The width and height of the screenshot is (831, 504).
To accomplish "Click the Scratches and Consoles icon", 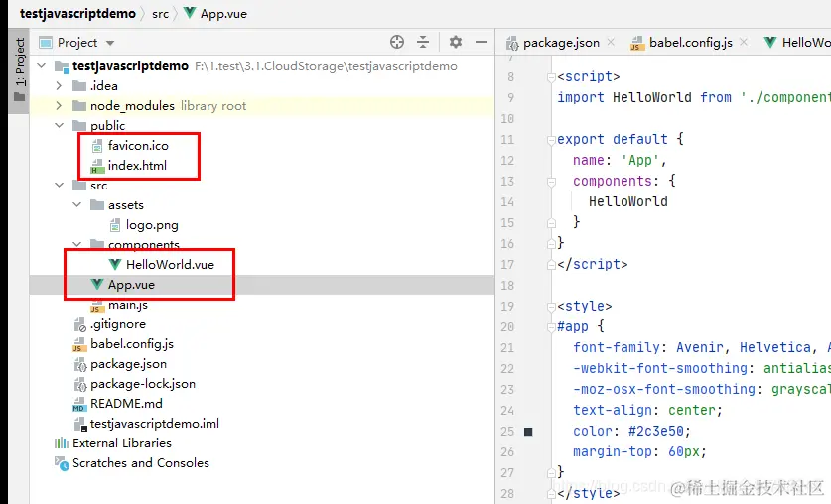I will click(x=62, y=463).
